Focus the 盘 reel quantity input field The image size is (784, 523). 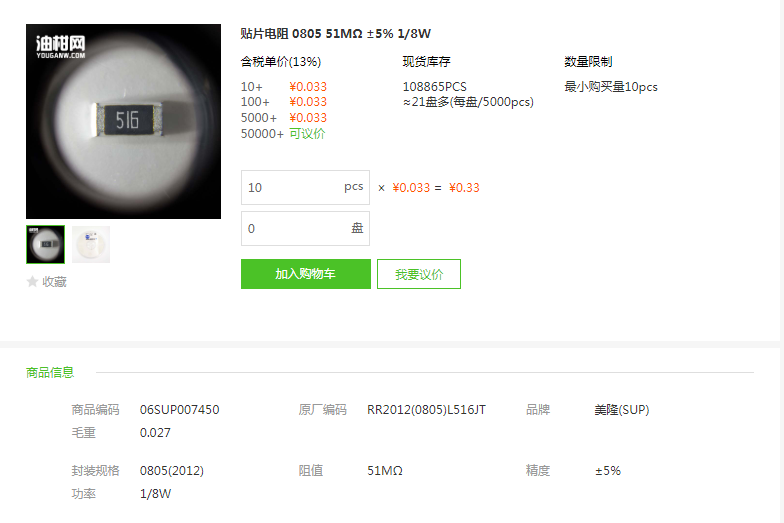[x=305, y=228]
